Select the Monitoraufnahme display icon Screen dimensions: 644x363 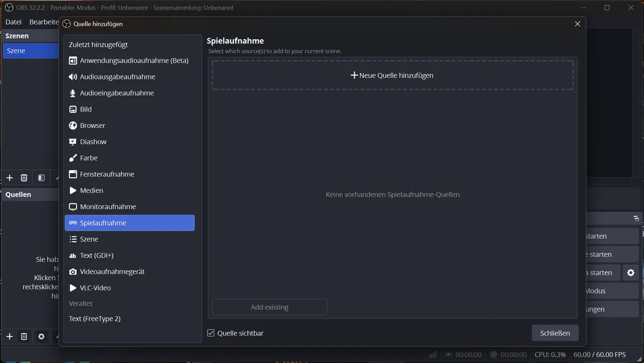coord(73,207)
